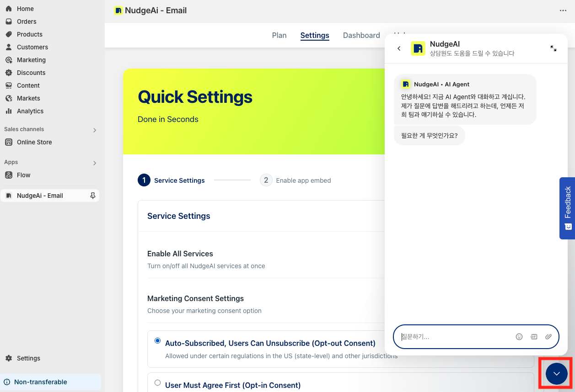Click the NudgeAI logo in chat header
Viewport: 575px width, 392px height.
coord(418,48)
